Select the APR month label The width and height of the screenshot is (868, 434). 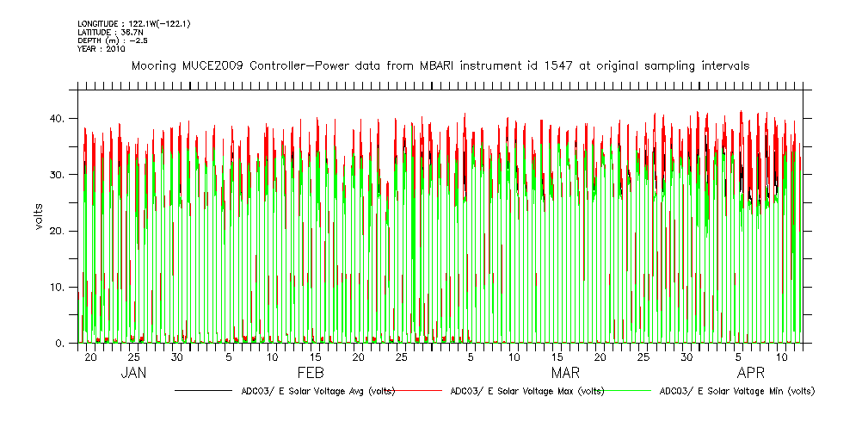coord(751,373)
